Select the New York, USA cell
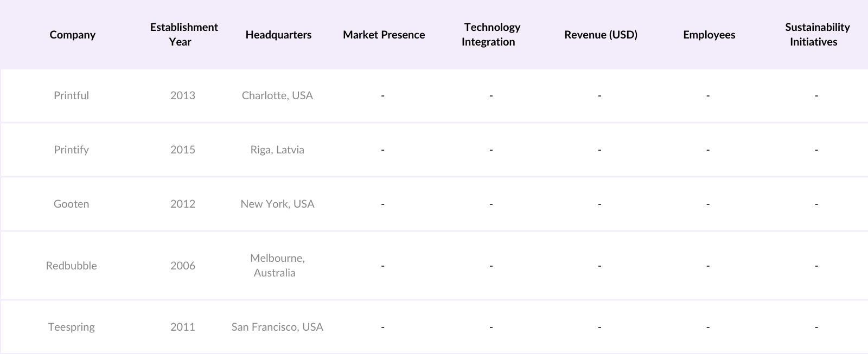Viewport: 868px width, 354px height. 277,204
